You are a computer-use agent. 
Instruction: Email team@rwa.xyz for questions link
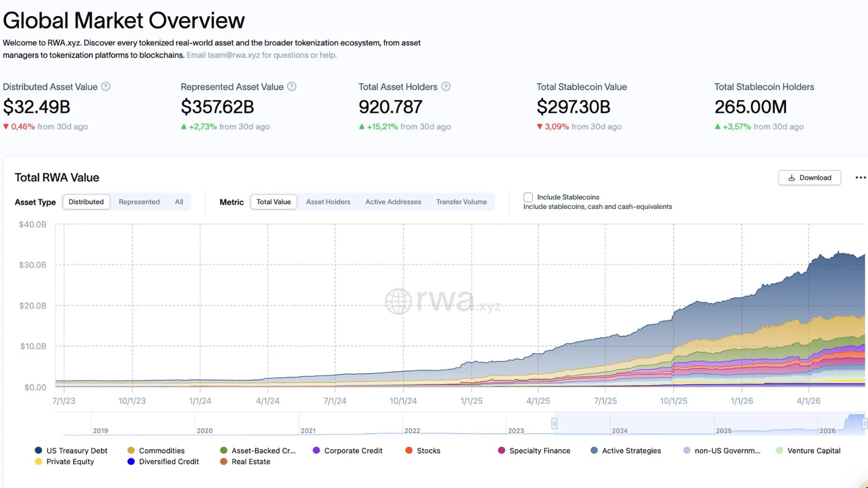(261, 55)
